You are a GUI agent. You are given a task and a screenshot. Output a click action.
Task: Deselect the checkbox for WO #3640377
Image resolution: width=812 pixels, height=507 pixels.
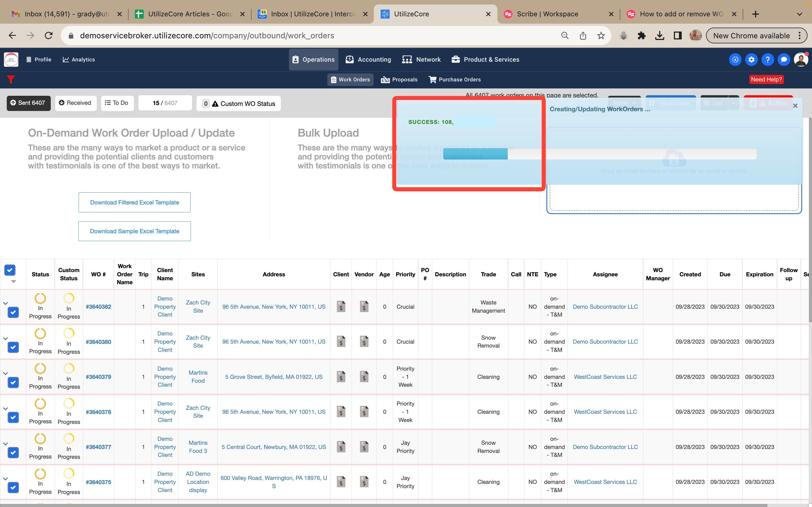tap(13, 452)
